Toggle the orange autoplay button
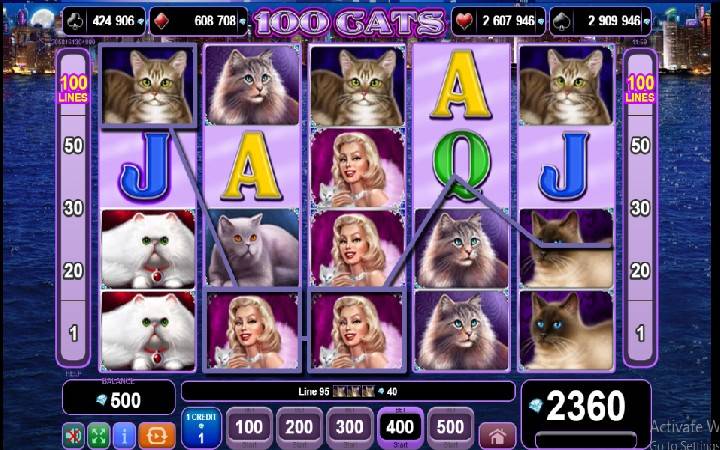Screen dimensions: 720x450 pyautogui.click(x=157, y=434)
